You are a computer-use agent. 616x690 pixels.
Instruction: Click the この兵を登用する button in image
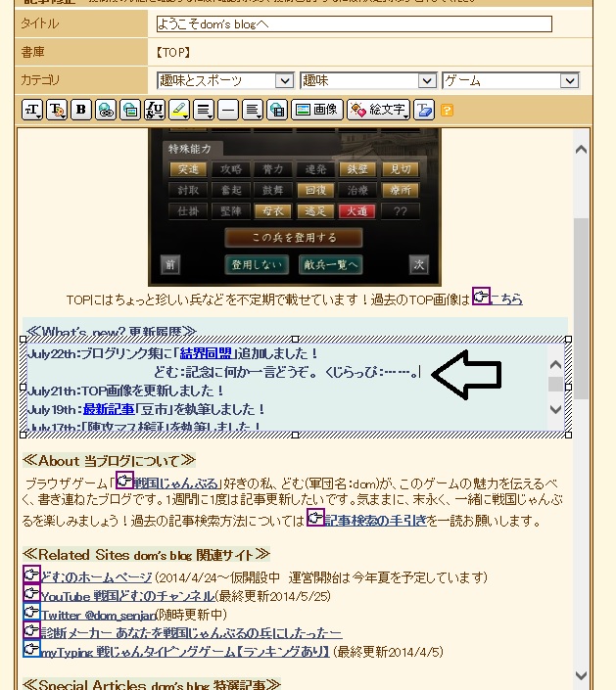click(x=294, y=238)
